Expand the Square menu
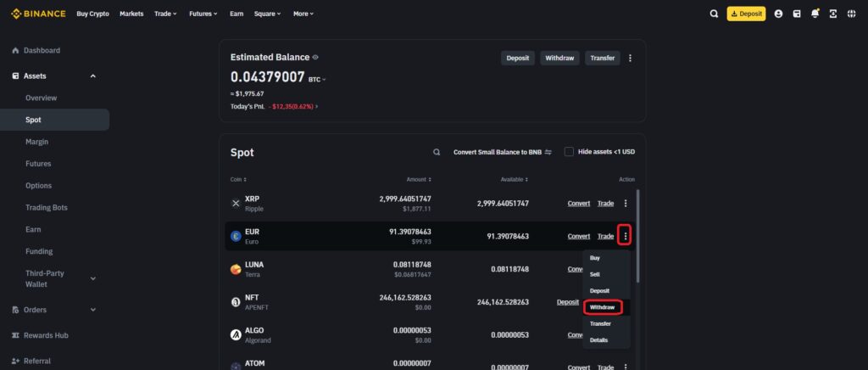This screenshot has height=370, width=868. [x=267, y=14]
